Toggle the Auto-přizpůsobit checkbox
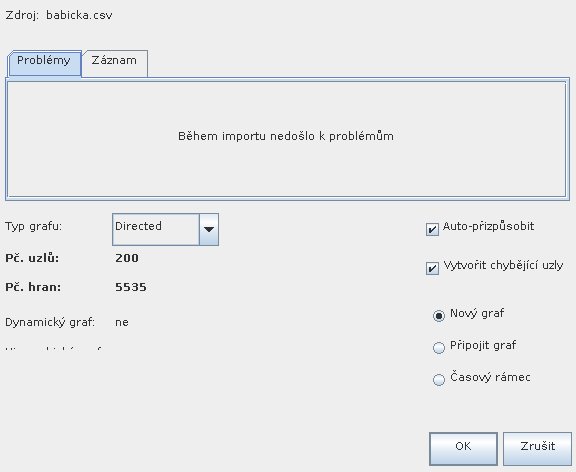Image resolution: width=576 pixels, height=472 pixels. pyautogui.click(x=432, y=230)
